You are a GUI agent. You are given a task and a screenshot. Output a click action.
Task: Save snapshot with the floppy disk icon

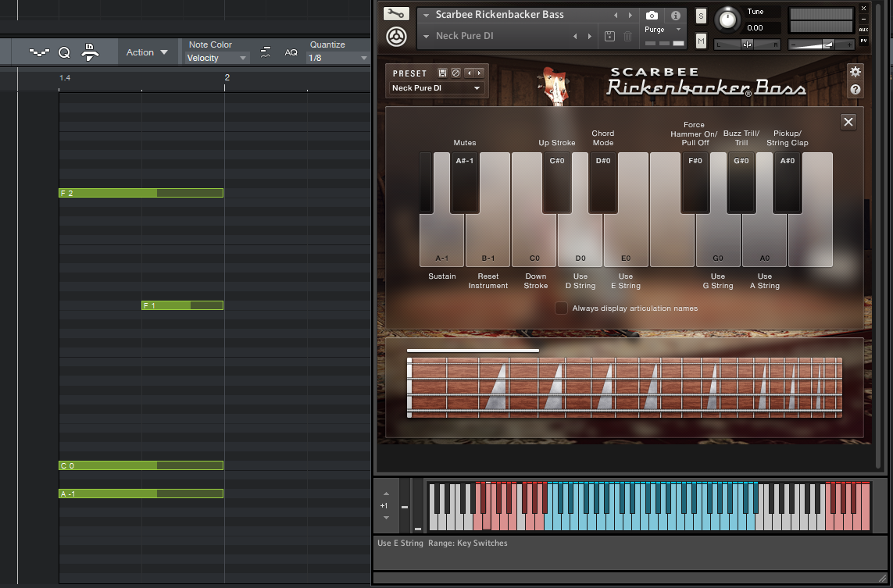(x=609, y=37)
